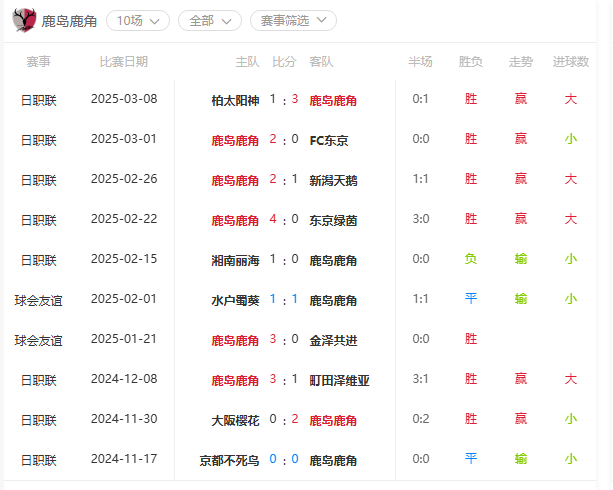The image size is (613, 490).
Task: Click the 走势 column header
Action: [x=520, y=62]
